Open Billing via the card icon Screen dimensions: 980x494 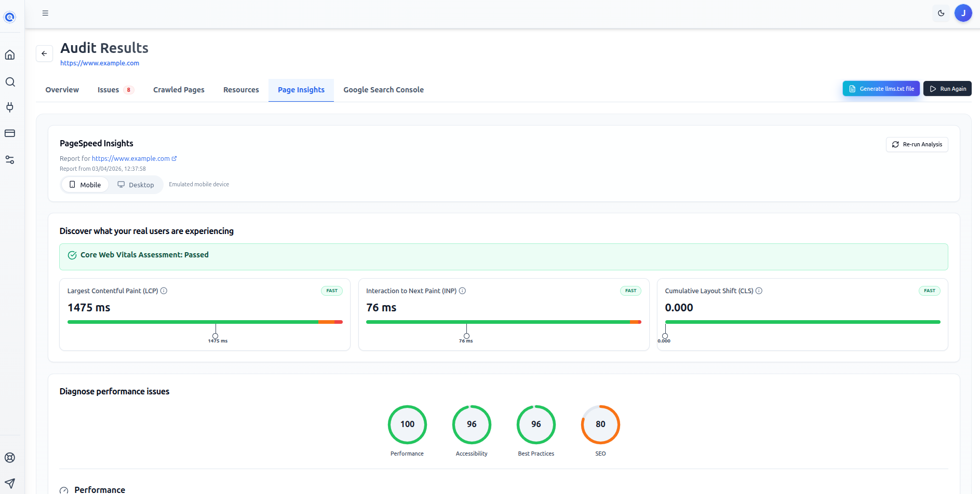(x=9, y=133)
